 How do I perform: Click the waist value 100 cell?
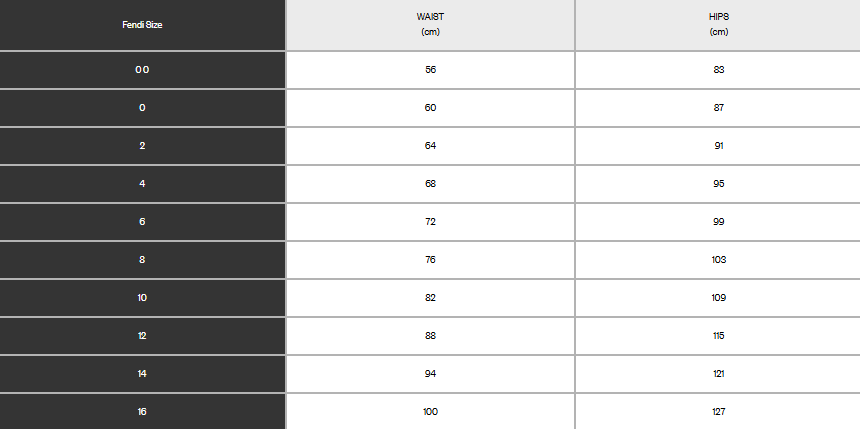click(x=430, y=411)
